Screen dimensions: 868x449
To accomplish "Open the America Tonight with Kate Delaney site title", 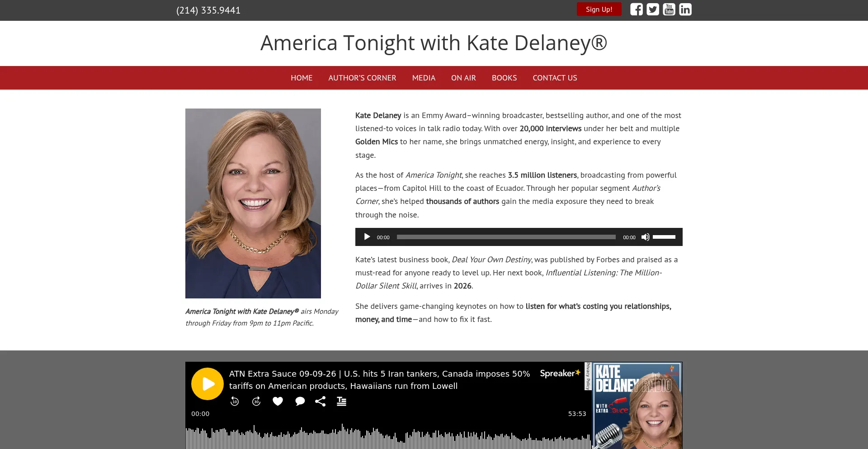I will [434, 43].
